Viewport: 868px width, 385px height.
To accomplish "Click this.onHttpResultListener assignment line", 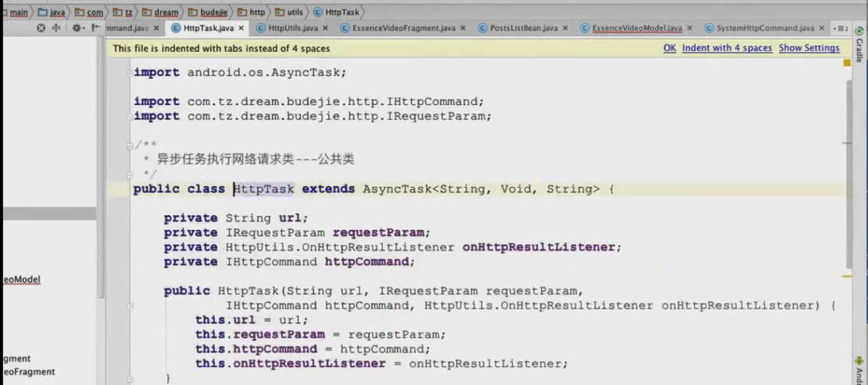I will [382, 364].
